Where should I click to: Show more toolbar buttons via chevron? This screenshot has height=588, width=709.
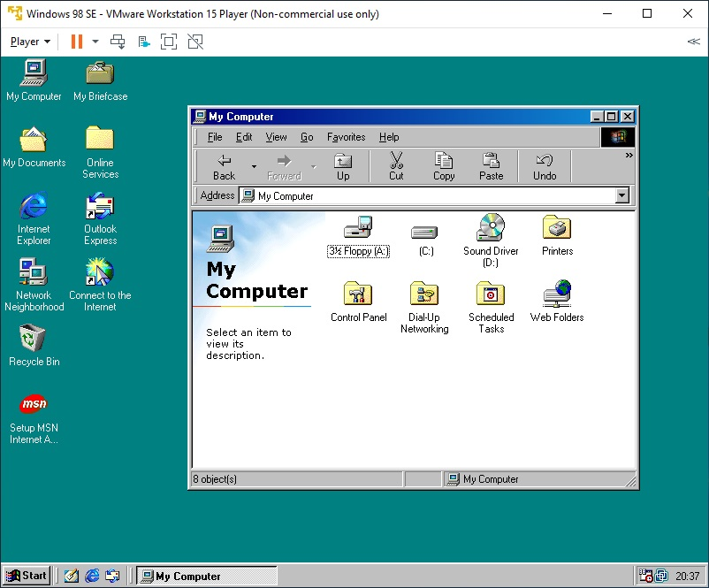629,155
